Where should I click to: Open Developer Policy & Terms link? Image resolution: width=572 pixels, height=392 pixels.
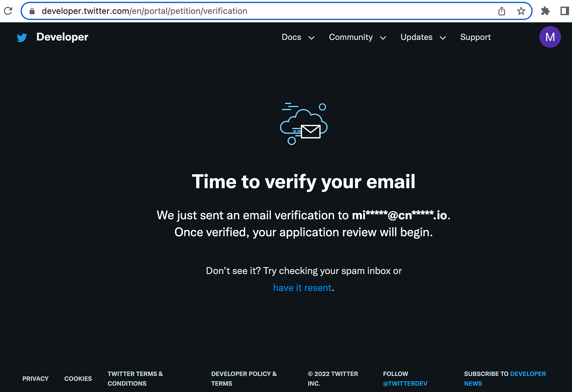(244, 379)
